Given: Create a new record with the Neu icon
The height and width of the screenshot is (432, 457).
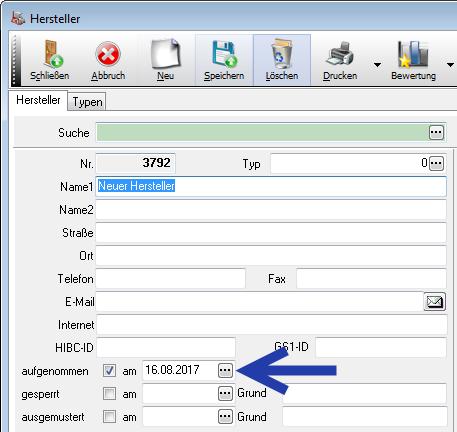Looking at the screenshot, I should [166, 54].
